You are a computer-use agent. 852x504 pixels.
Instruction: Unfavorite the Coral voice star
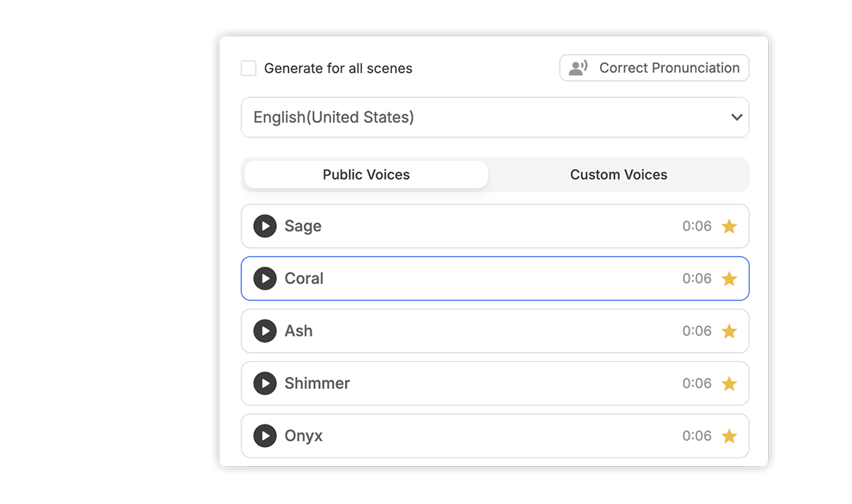tap(729, 278)
